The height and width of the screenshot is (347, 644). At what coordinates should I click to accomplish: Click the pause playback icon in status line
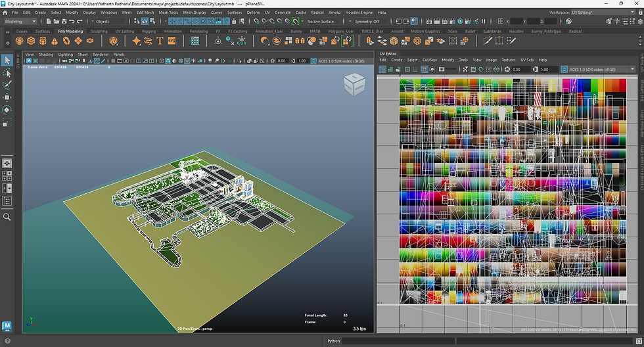(484, 21)
